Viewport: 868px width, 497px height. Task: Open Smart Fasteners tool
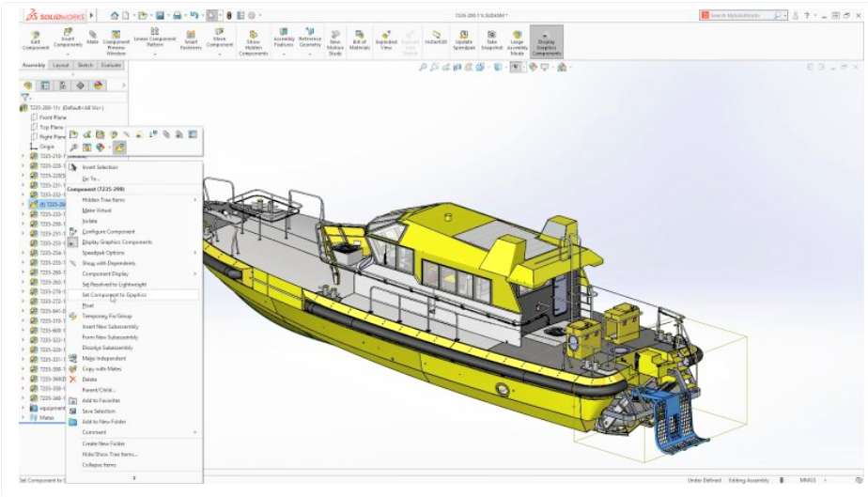(x=189, y=39)
